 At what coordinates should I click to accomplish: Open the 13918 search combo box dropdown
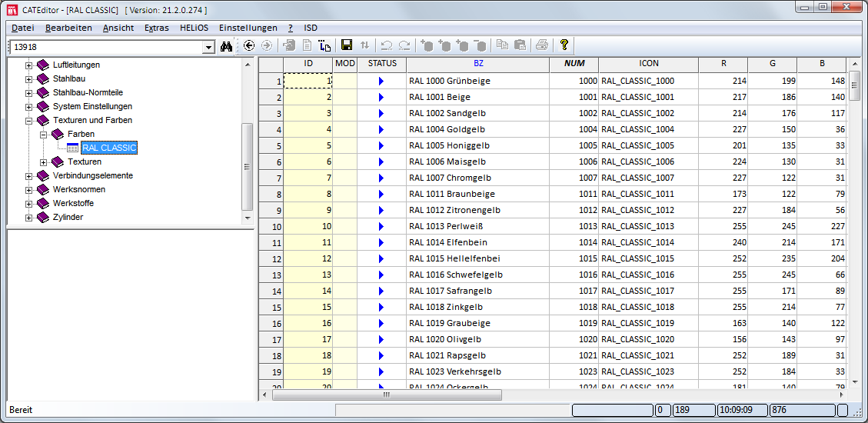(x=208, y=48)
